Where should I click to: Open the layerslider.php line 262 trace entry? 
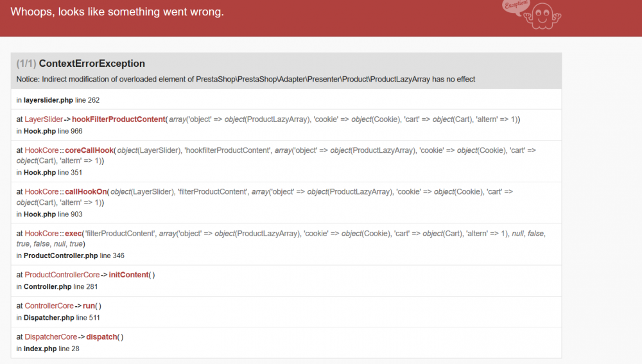(x=58, y=100)
